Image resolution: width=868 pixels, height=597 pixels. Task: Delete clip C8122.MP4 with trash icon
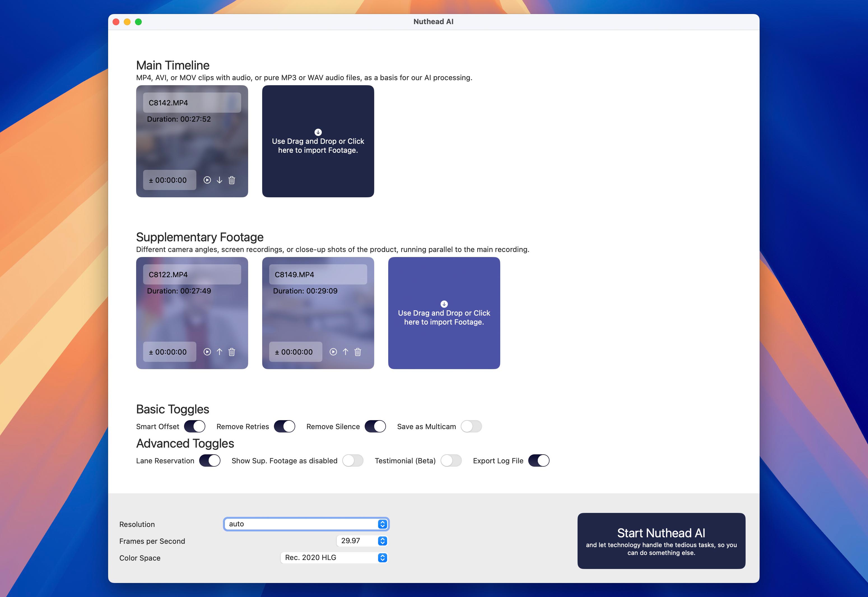click(x=232, y=352)
